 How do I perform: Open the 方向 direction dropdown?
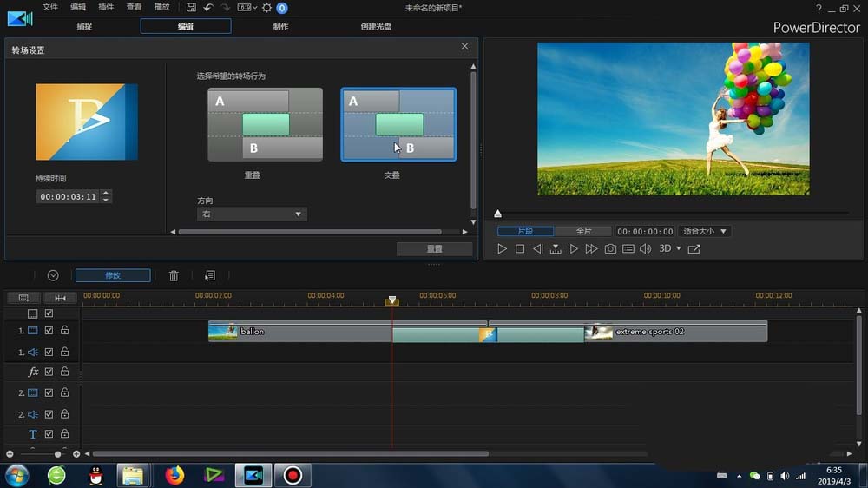point(252,214)
